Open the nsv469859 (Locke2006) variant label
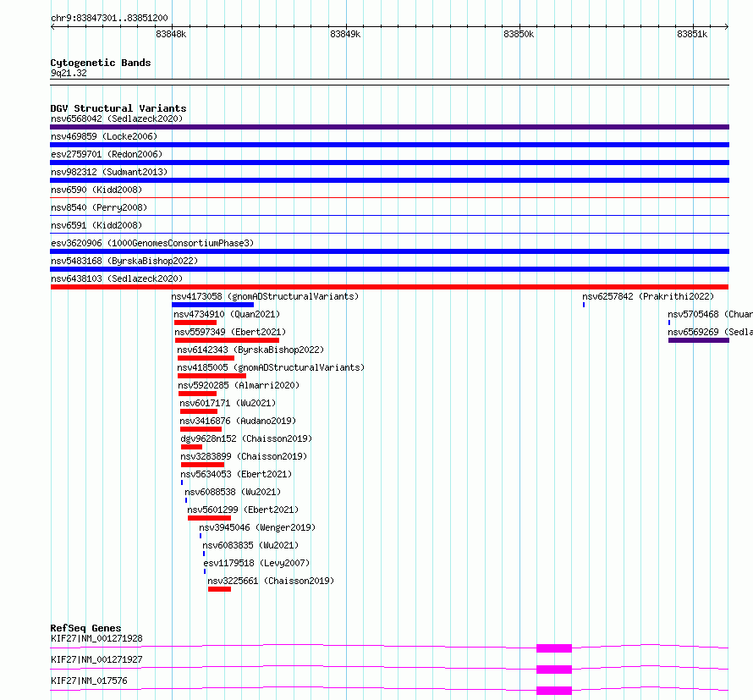This screenshot has height=700, width=753. click(104, 136)
